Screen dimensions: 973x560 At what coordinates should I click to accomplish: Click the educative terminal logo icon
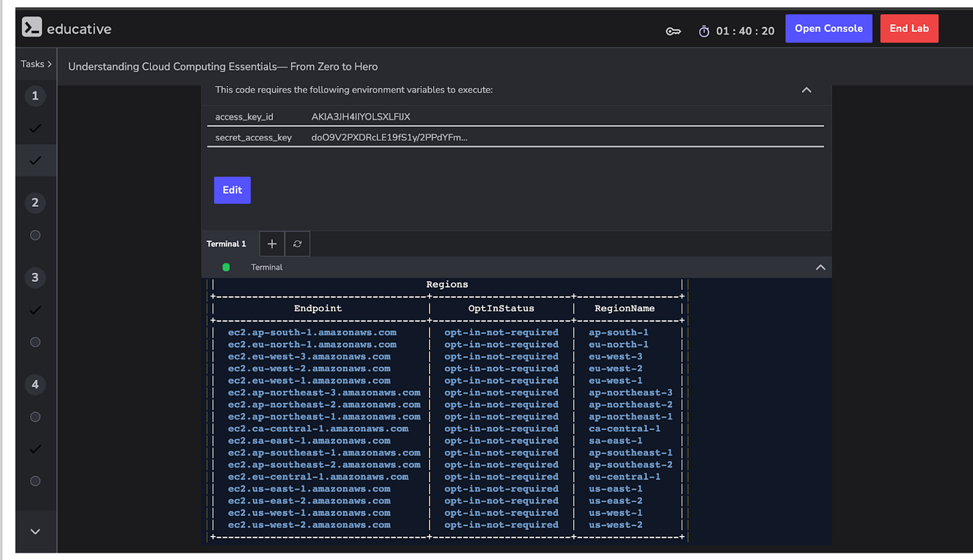click(x=31, y=27)
